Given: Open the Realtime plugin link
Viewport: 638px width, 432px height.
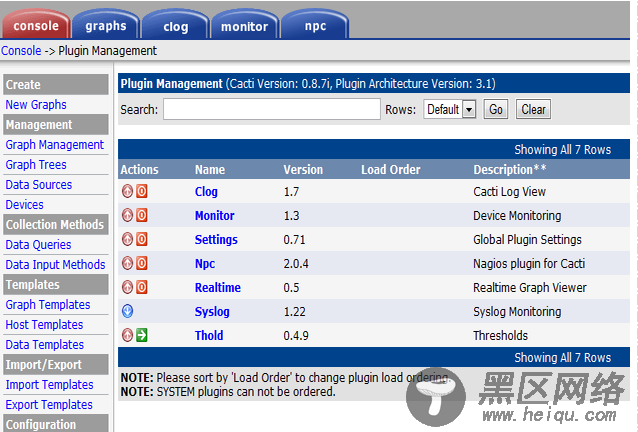Looking at the screenshot, I should 218,288.
